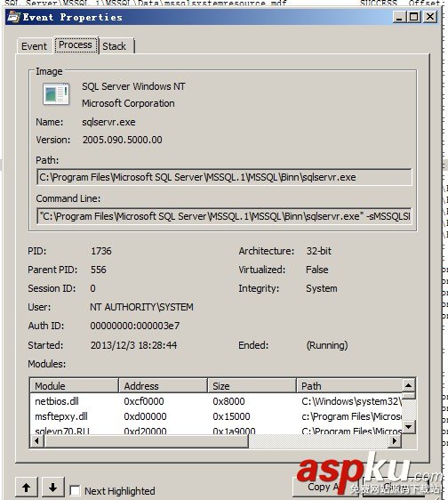Click the scroll down arrow in modules list

[409, 427]
